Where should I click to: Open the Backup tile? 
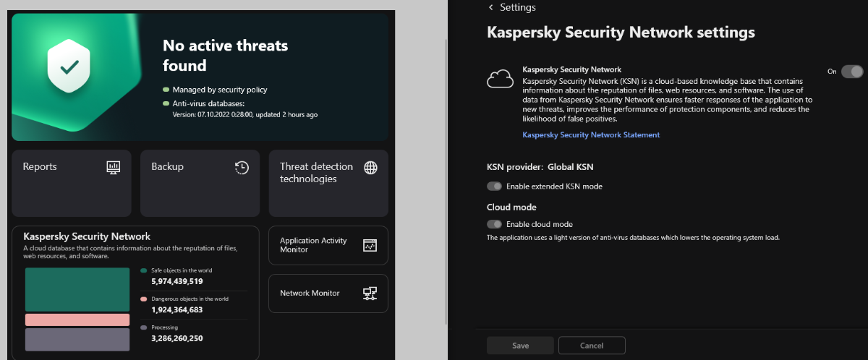coord(199,183)
